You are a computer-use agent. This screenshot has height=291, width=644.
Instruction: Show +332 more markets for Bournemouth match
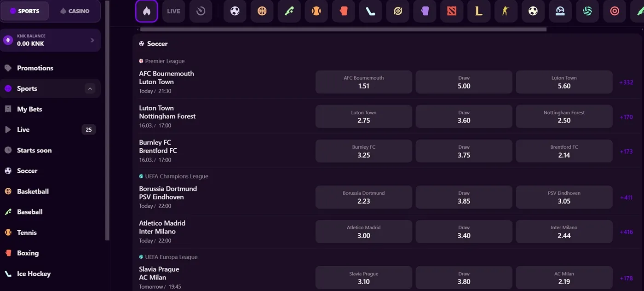tap(626, 82)
